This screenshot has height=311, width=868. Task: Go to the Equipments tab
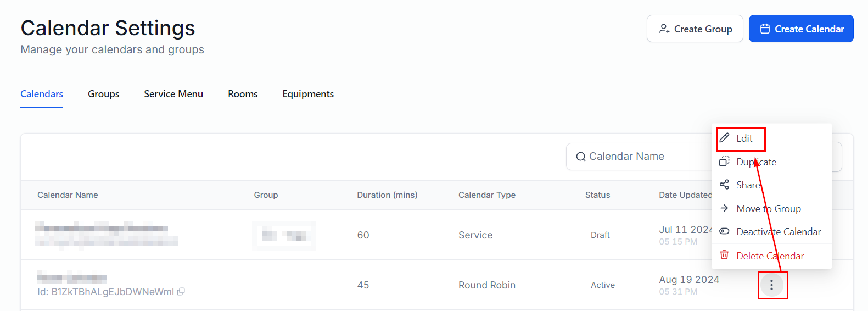(x=308, y=94)
